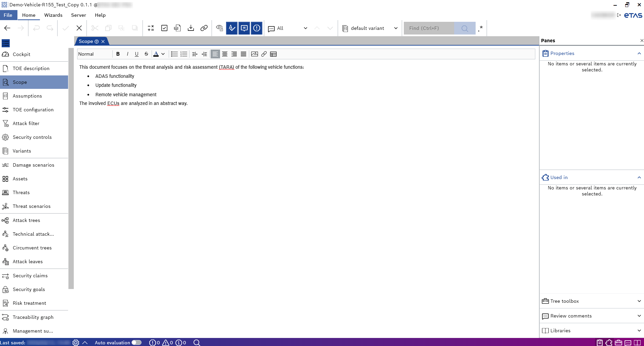Insert an image into the editor
Screen dimensions: 644x346
click(255, 54)
